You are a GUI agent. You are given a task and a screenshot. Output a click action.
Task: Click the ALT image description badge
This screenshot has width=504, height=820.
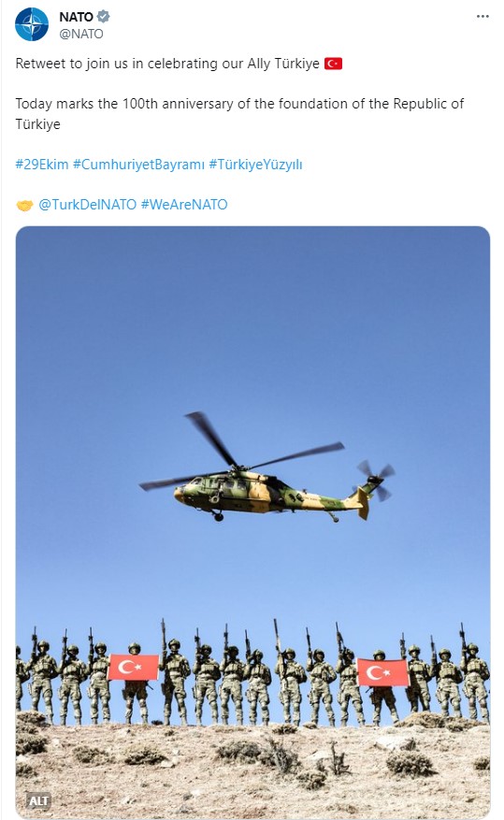38,800
